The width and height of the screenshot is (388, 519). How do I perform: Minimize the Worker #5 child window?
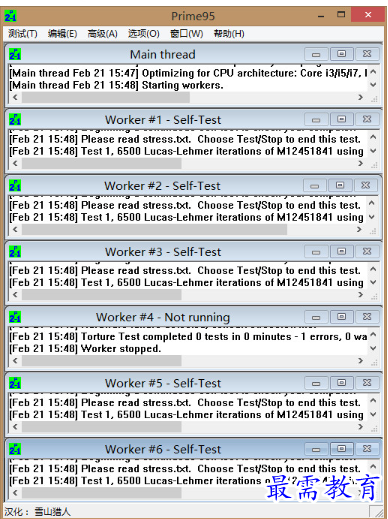[x=316, y=383]
